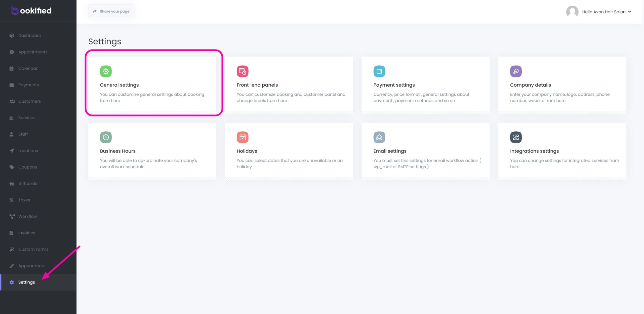The height and width of the screenshot is (314, 644).
Task: Open Email settings card title
Action: tap(390, 151)
